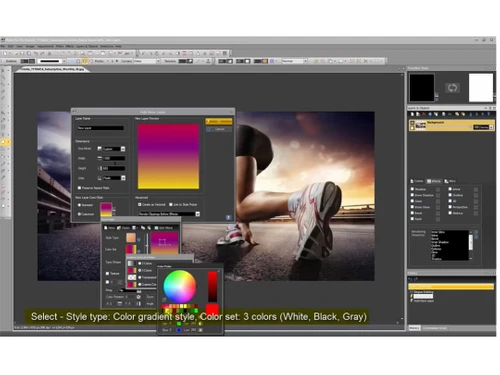Select the Custom Colors gradient option

click(140, 284)
